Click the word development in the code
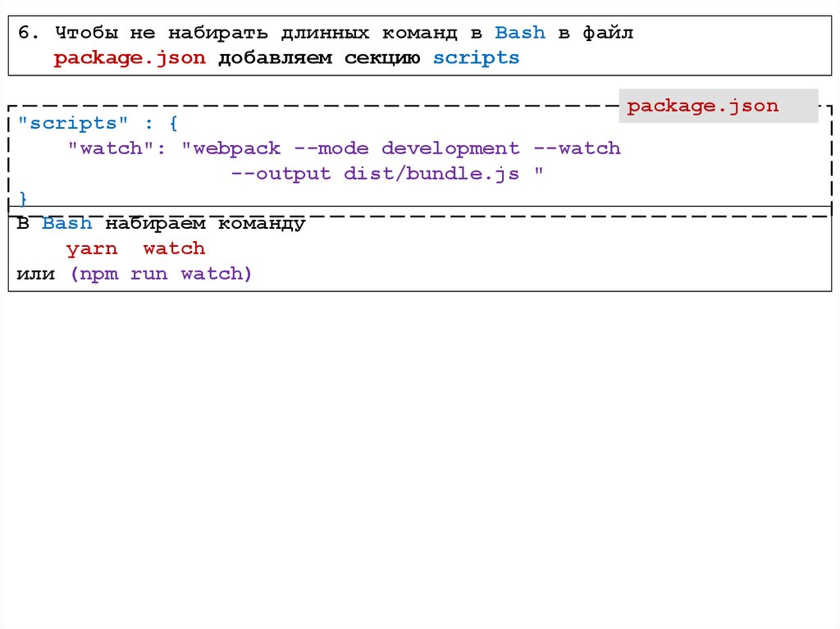Screen dimensions: 840x629 [x=450, y=148]
